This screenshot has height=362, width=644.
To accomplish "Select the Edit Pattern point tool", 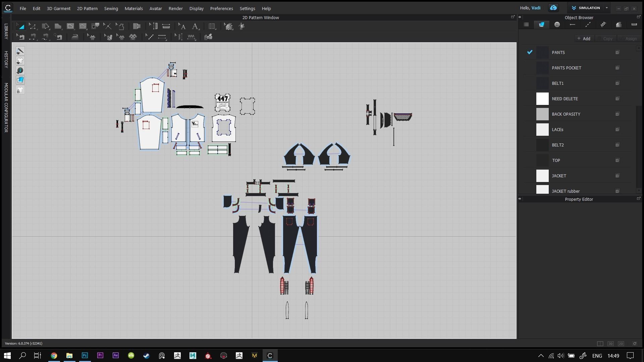I will point(33,26).
